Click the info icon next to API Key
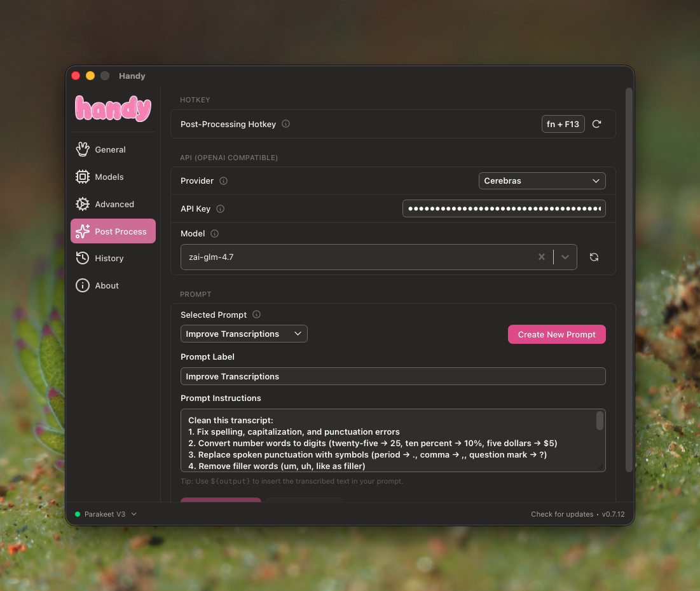Screen dimensions: 700x591 click(x=220, y=208)
